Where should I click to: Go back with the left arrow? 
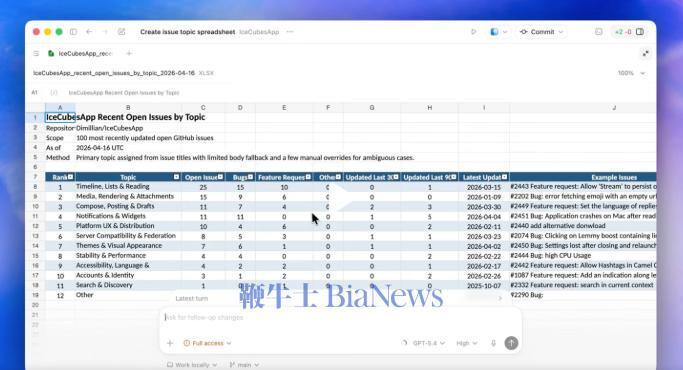pyautogui.click(x=89, y=32)
